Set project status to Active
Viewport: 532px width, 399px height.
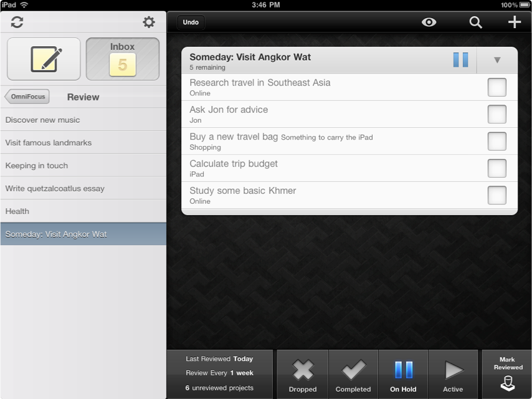coord(453,375)
